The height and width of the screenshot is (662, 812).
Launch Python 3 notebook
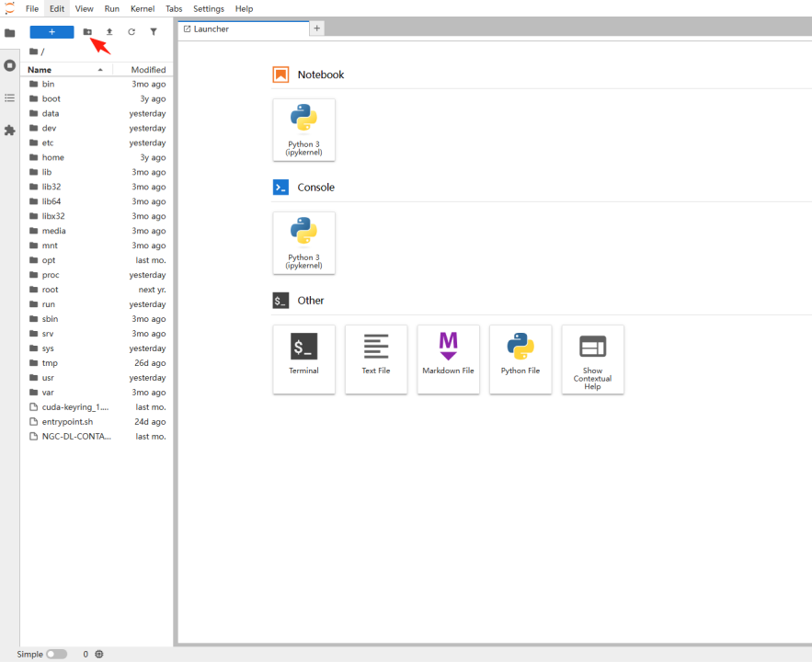[x=304, y=130]
